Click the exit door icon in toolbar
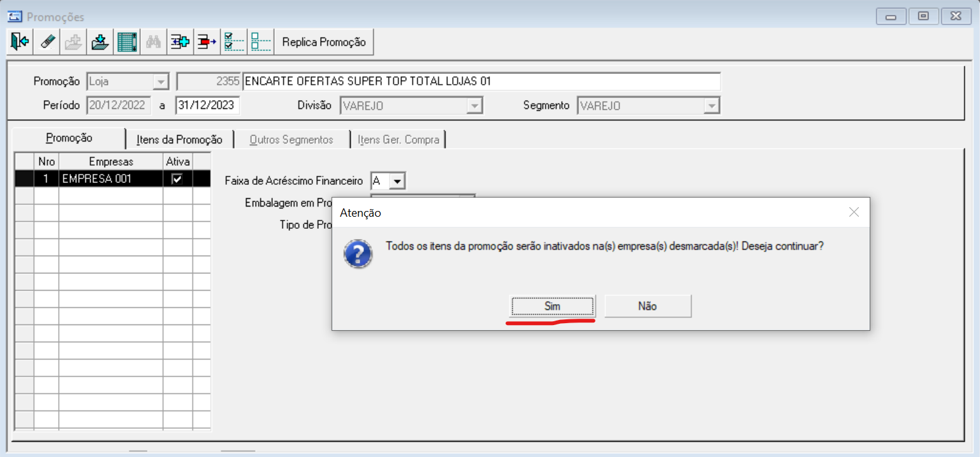This screenshot has height=457, width=980. (x=20, y=42)
